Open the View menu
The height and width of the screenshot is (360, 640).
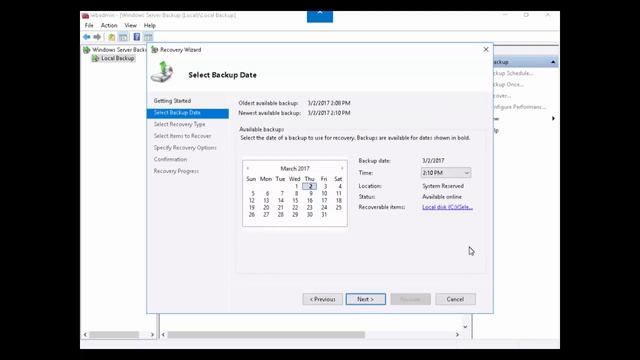[131, 25]
